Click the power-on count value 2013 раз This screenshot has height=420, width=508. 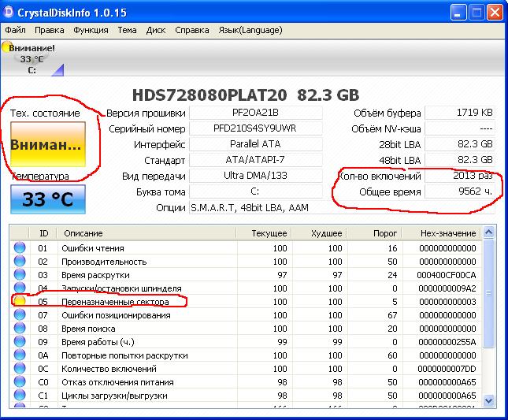pyautogui.click(x=460, y=176)
